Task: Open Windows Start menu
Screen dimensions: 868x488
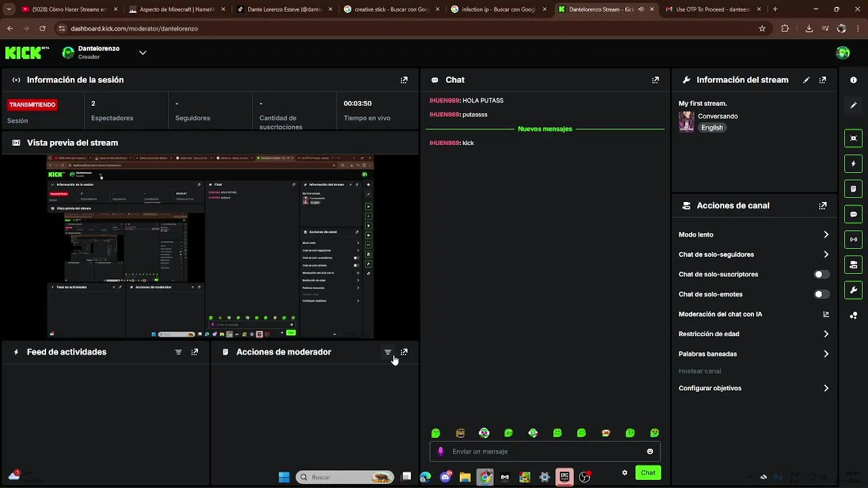Action: pyautogui.click(x=284, y=477)
